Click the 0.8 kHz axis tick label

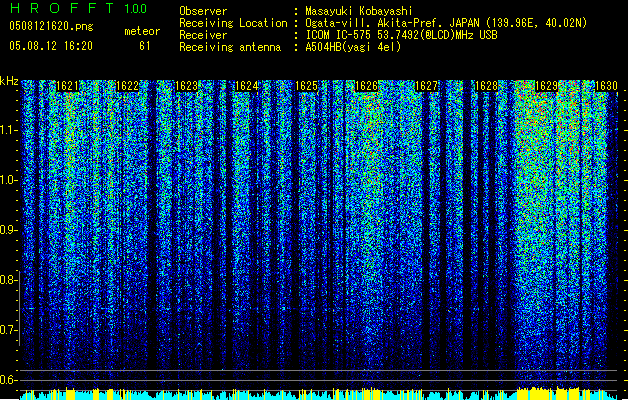(x=8, y=280)
